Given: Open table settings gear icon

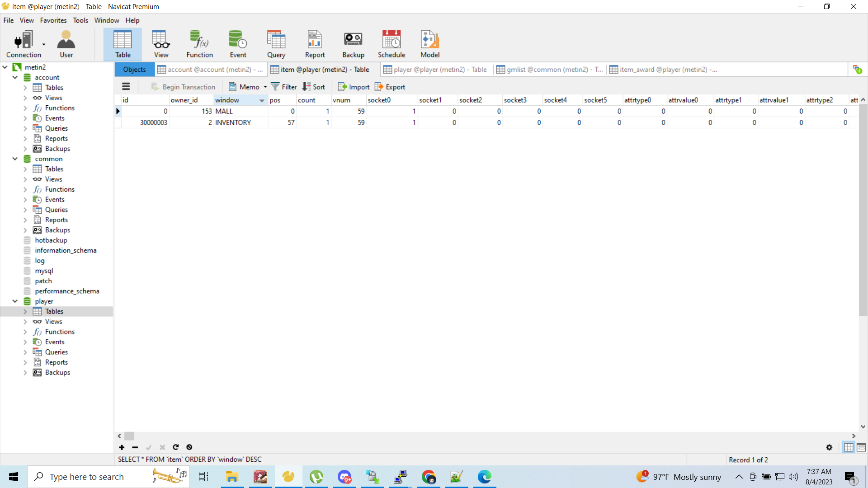Looking at the screenshot, I should click(x=829, y=447).
